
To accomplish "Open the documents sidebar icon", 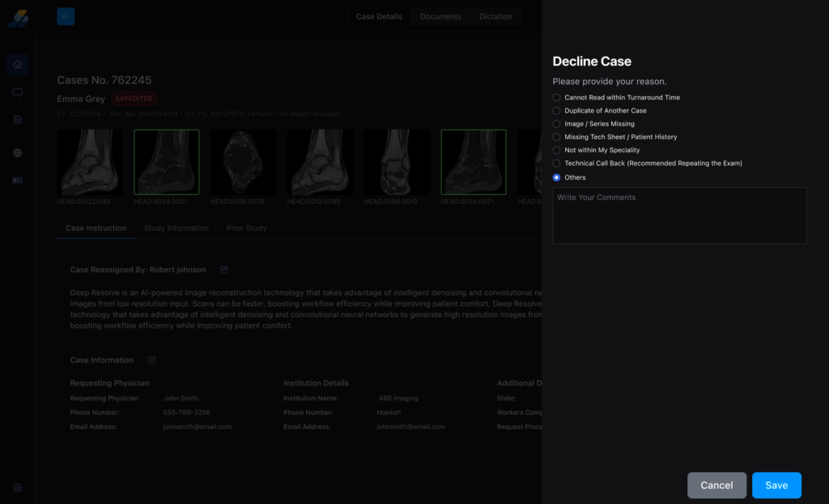I will pos(17,120).
